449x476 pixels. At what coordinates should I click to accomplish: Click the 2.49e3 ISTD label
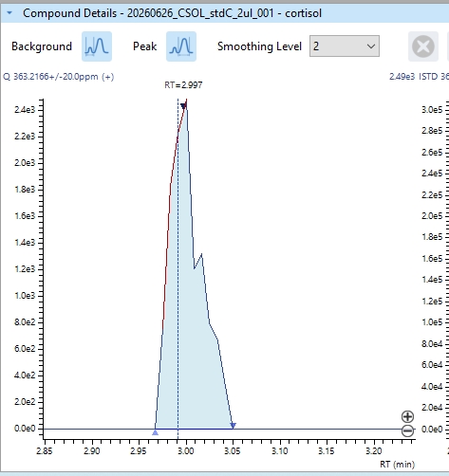pos(419,77)
